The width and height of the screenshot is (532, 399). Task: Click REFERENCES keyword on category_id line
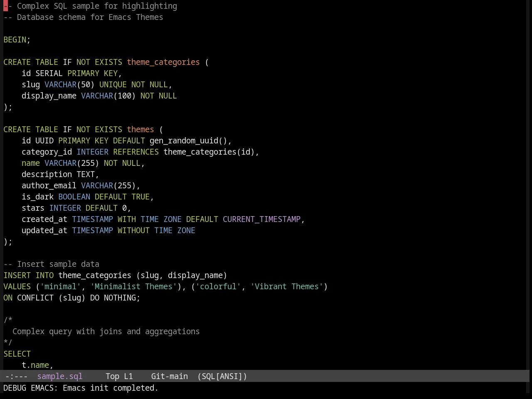[x=136, y=152]
